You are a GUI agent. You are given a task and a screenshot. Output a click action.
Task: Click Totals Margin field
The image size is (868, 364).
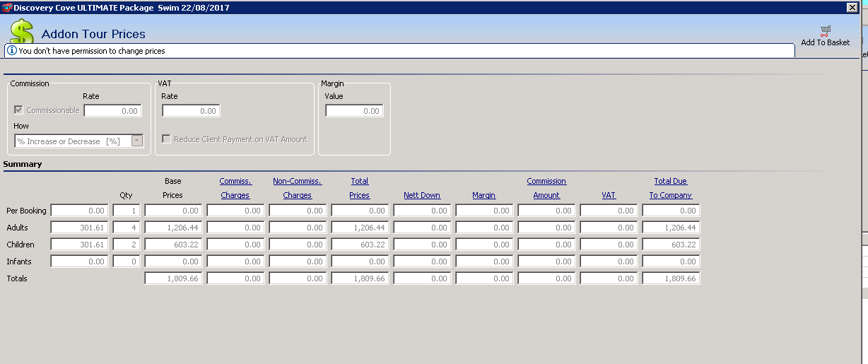[484, 278]
